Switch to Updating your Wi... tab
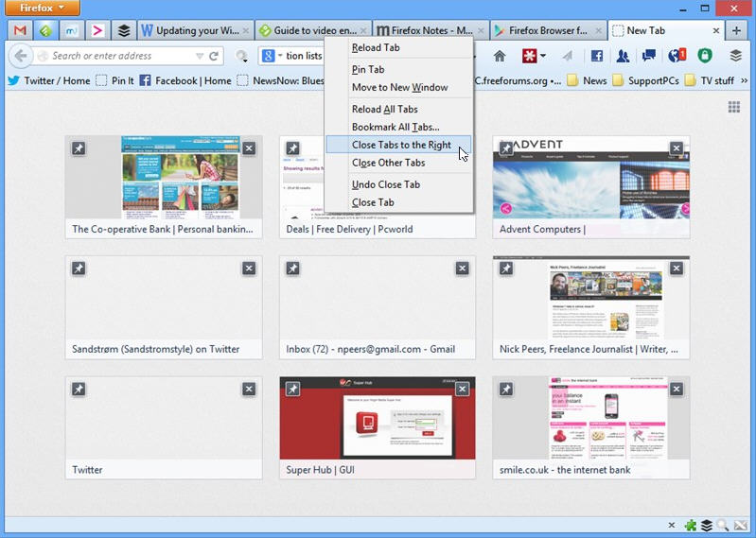Image resolution: width=756 pixels, height=538 pixels. [196, 31]
